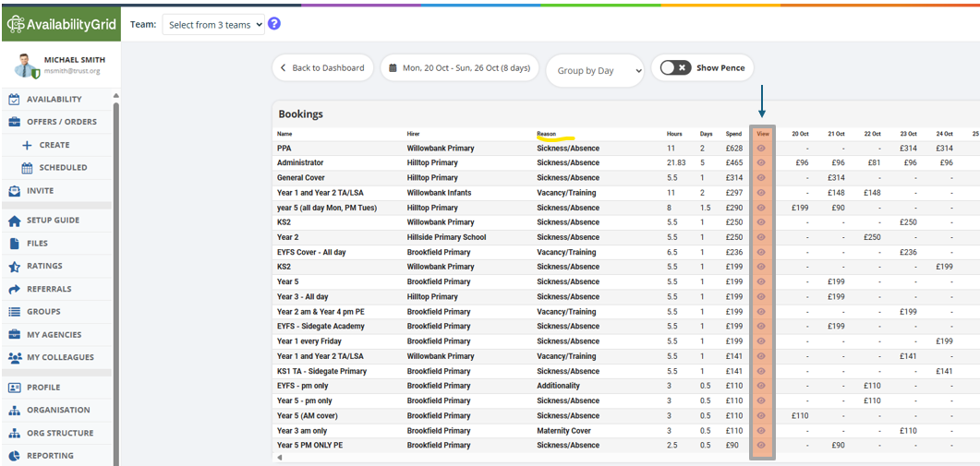Click the 20 Oct column header
Image resolution: width=980 pixels, height=466 pixels.
click(801, 134)
